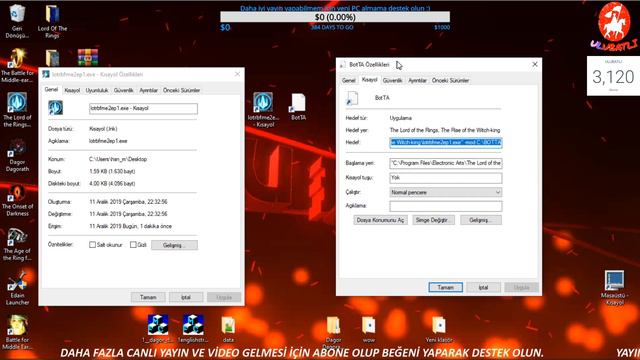640x360 pixels.
Task: Click Tamam in lotrbfme2ep1 properties
Action: click(x=148, y=297)
